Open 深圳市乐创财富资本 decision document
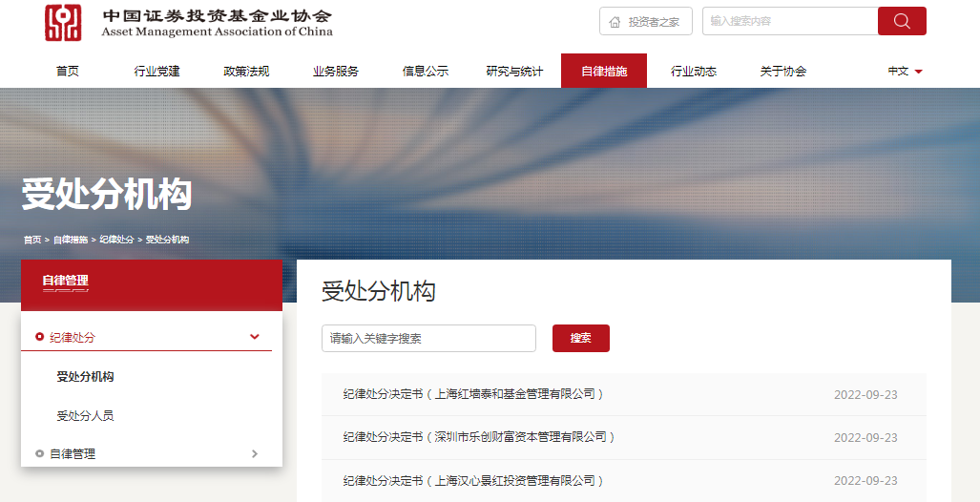This screenshot has width=980, height=502. 479,437
